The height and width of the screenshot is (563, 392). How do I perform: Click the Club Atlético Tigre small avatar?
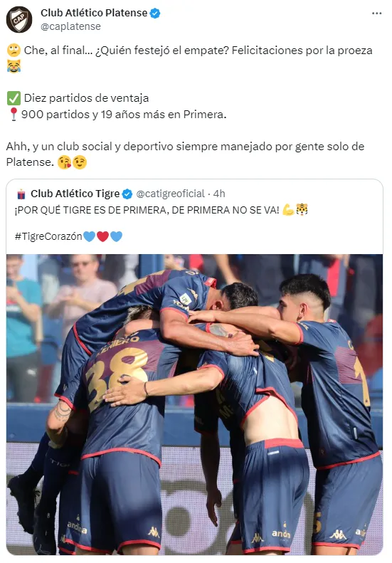point(21,194)
